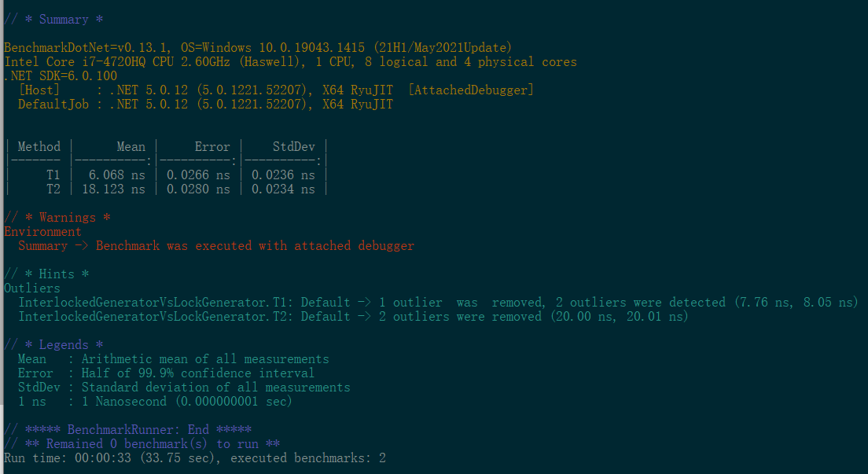Click the Mean column header
Screen dimensions: 868x474
click(131, 147)
